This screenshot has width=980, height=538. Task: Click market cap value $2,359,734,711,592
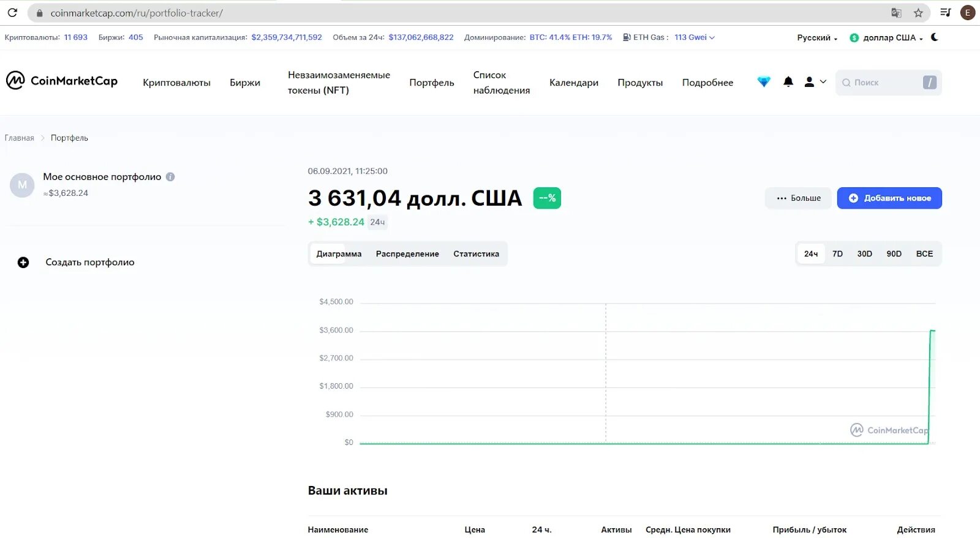287,37
